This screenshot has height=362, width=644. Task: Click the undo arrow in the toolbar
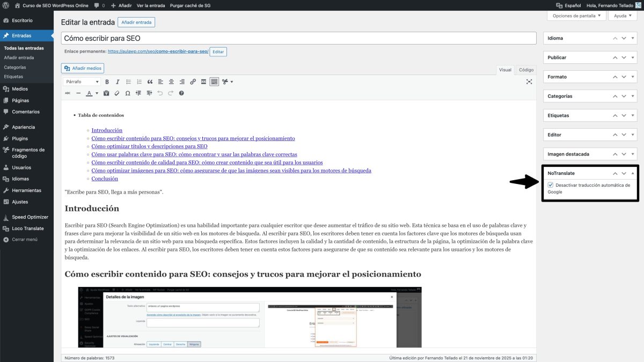160,92
